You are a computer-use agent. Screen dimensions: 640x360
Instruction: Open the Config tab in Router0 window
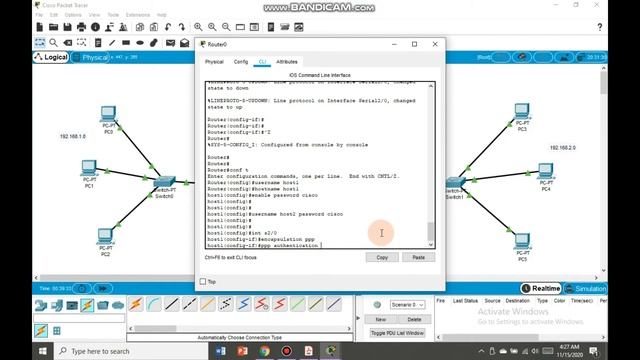(x=241, y=62)
